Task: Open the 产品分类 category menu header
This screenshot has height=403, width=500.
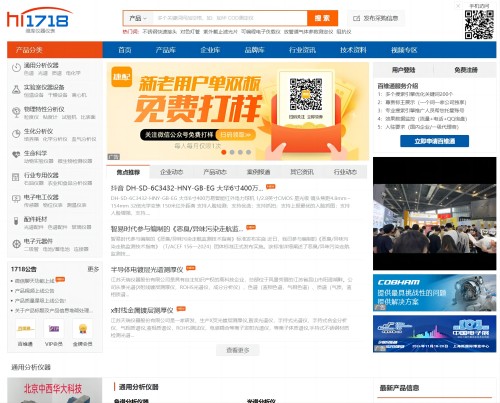Action: tap(55, 50)
